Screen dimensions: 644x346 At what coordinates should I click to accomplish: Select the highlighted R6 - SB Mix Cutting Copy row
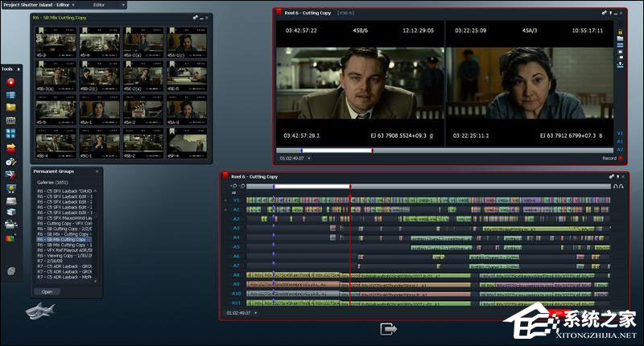(x=64, y=239)
